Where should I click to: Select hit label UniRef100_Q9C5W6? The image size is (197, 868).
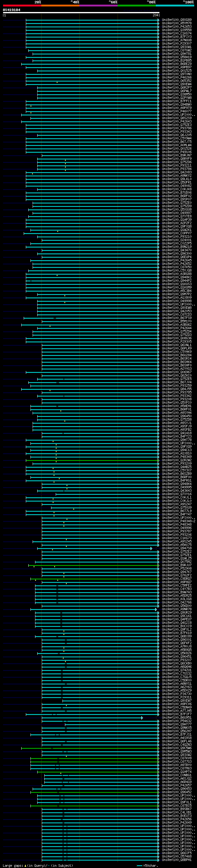tap(177, 748)
